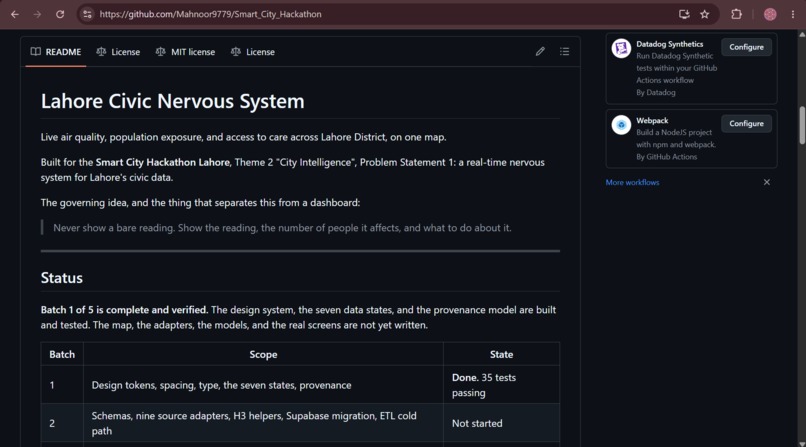Click the 'Done. 35 tests passing' cell
This screenshot has height=447, width=806.
tap(501, 385)
